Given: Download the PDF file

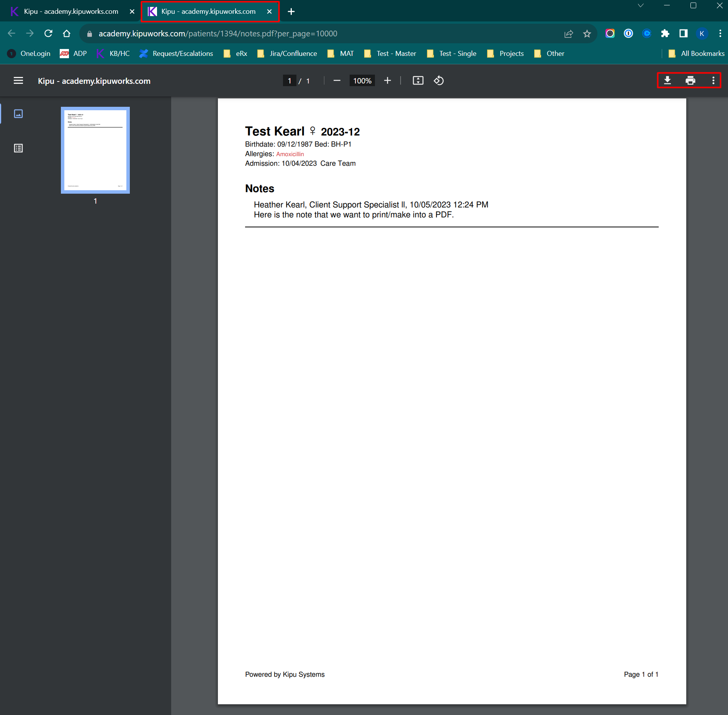Looking at the screenshot, I should point(667,80).
